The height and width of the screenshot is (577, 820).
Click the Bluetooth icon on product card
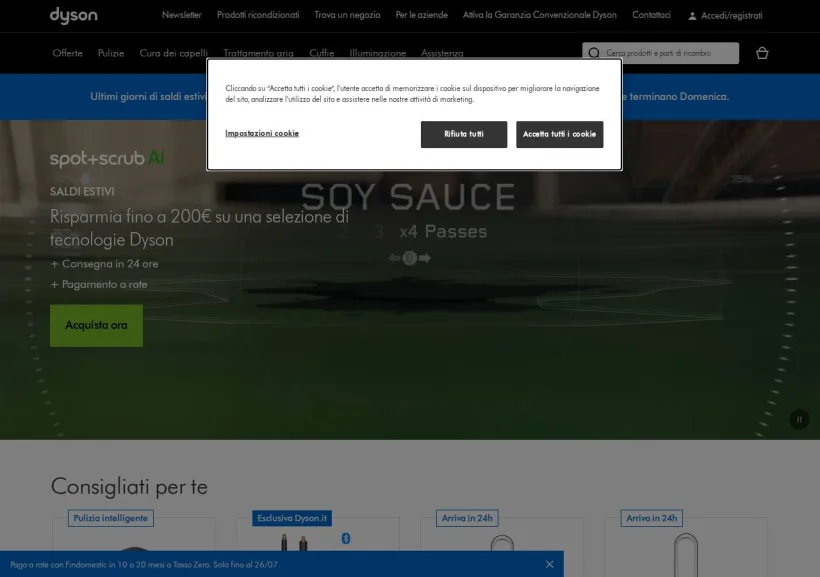[346, 538]
